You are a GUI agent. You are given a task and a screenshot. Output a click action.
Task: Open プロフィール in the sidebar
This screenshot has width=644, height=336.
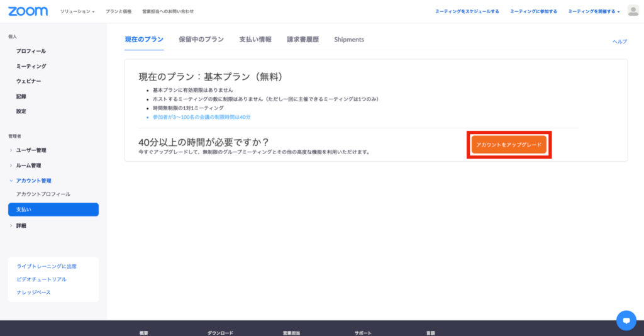(31, 51)
